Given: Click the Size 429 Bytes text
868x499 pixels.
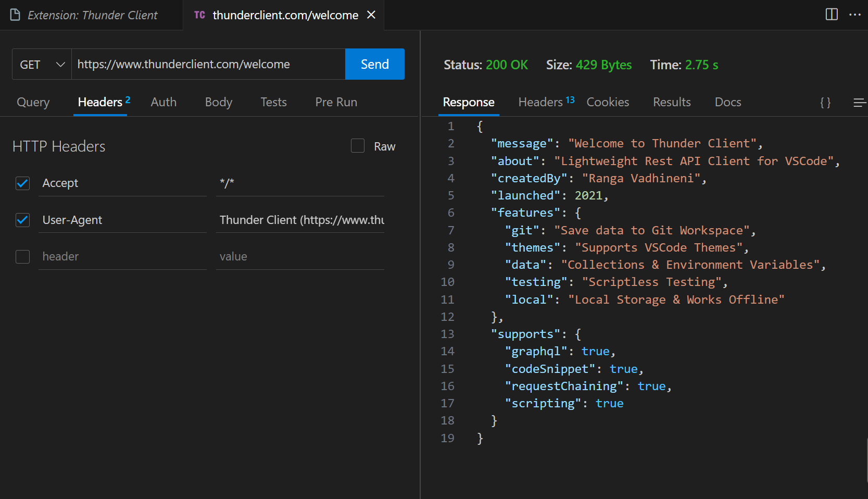Looking at the screenshot, I should 589,65.
